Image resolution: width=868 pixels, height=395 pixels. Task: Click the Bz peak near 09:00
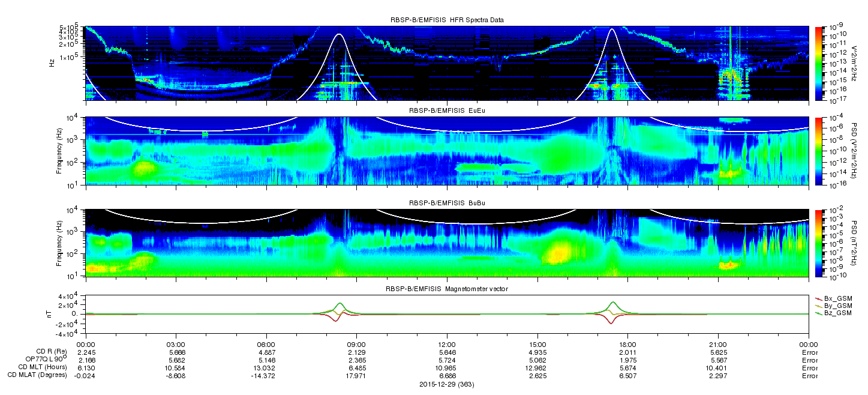coord(340,303)
